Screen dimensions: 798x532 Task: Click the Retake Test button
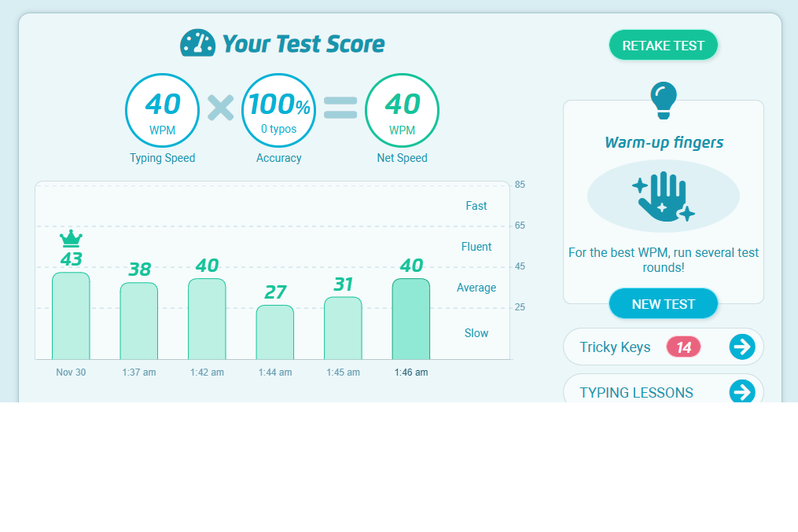663,45
